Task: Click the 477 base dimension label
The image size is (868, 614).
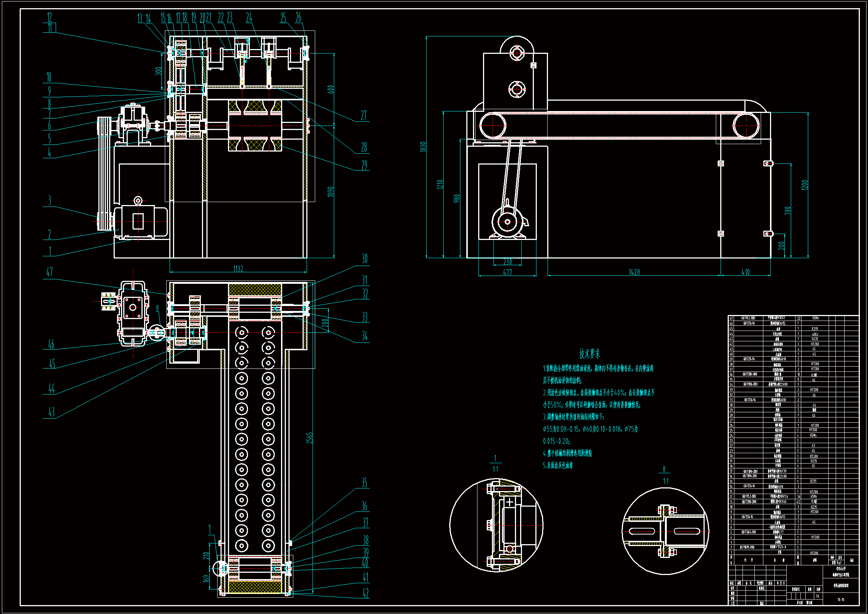Action: (508, 272)
